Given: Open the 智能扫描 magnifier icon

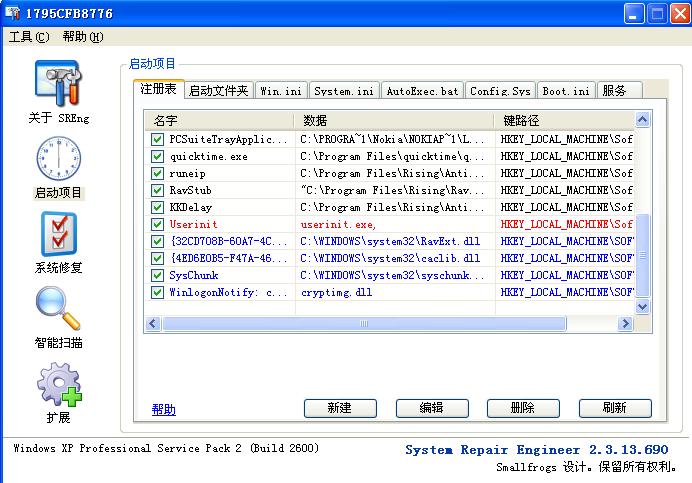Looking at the screenshot, I should (58, 308).
